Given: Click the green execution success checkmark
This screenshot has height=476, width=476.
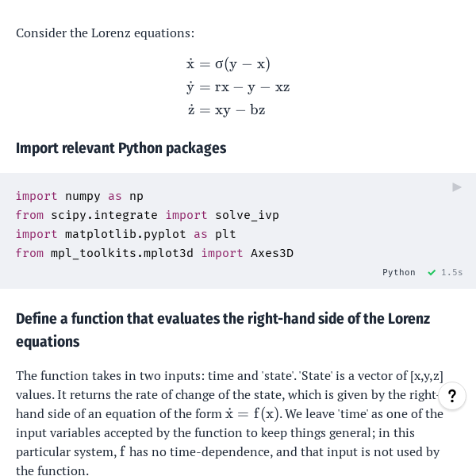Looking at the screenshot, I should [x=432, y=273].
